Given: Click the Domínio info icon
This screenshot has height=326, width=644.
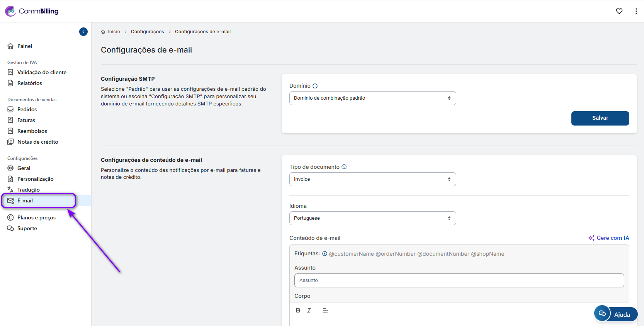Looking at the screenshot, I should click(x=315, y=86).
